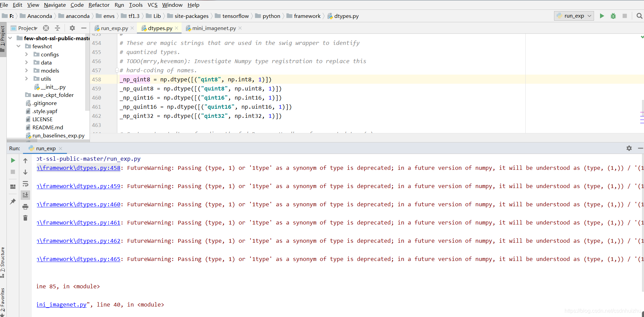Click the fold marker at line 457
644x317 pixels.
[117, 70]
